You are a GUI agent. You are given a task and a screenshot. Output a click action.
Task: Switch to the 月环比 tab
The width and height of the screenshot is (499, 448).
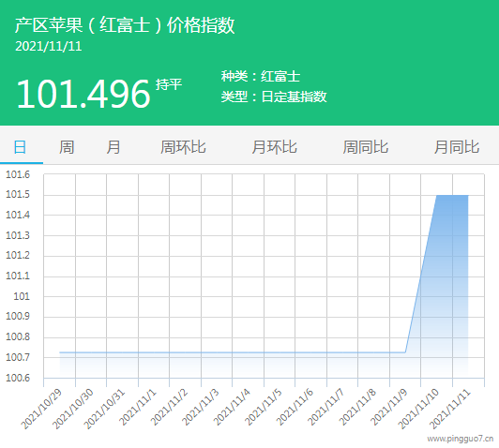tap(274, 147)
